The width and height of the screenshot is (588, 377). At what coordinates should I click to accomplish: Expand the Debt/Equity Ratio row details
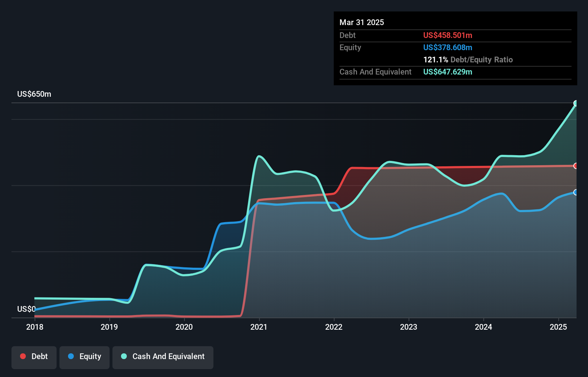point(468,59)
